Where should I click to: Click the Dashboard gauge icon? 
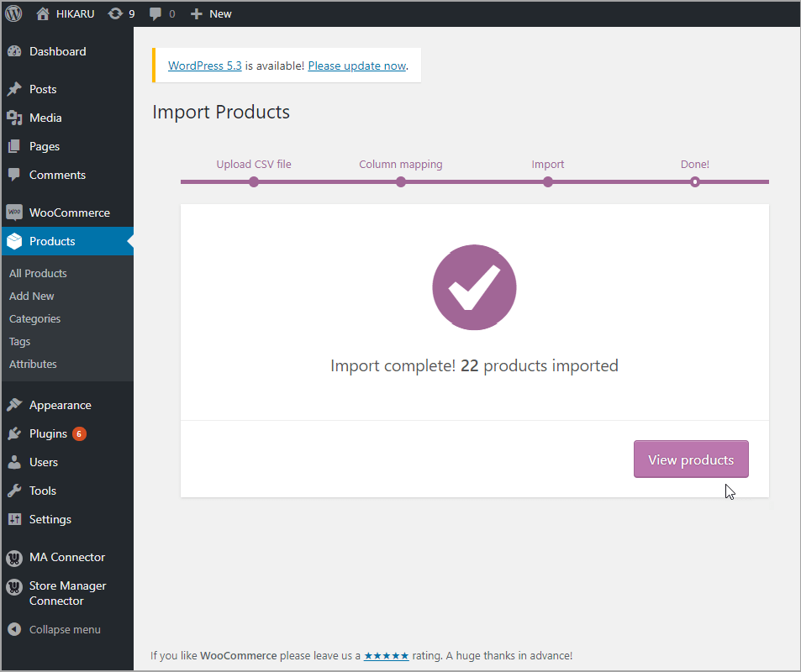pos(14,51)
